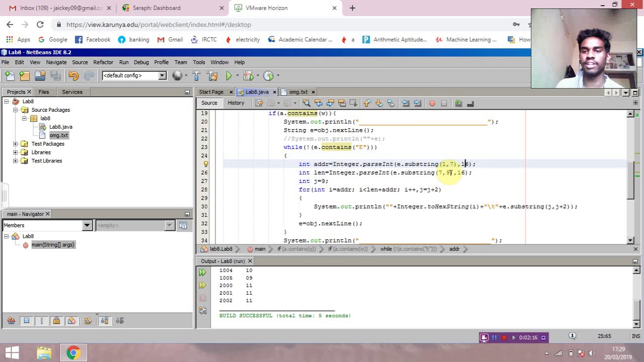This screenshot has width=644, height=362.
Task: Collapse the Lab8 project node
Action: pyautogui.click(x=7, y=102)
